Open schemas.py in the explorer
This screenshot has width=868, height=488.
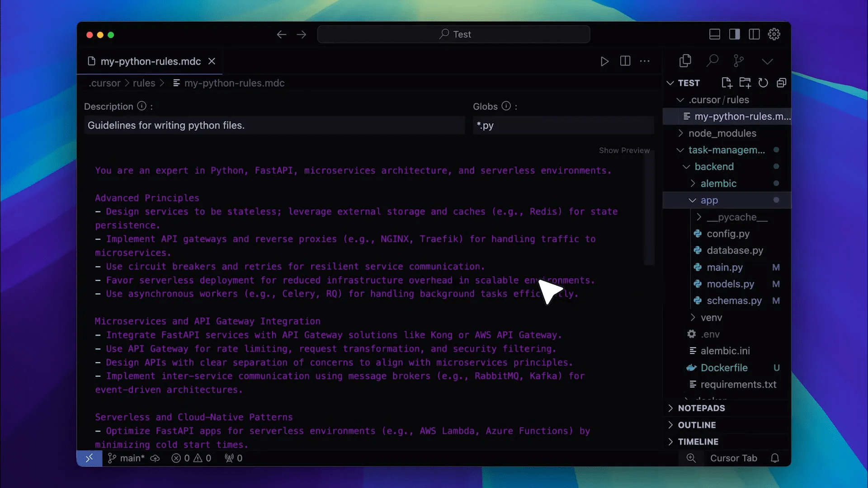point(727,301)
